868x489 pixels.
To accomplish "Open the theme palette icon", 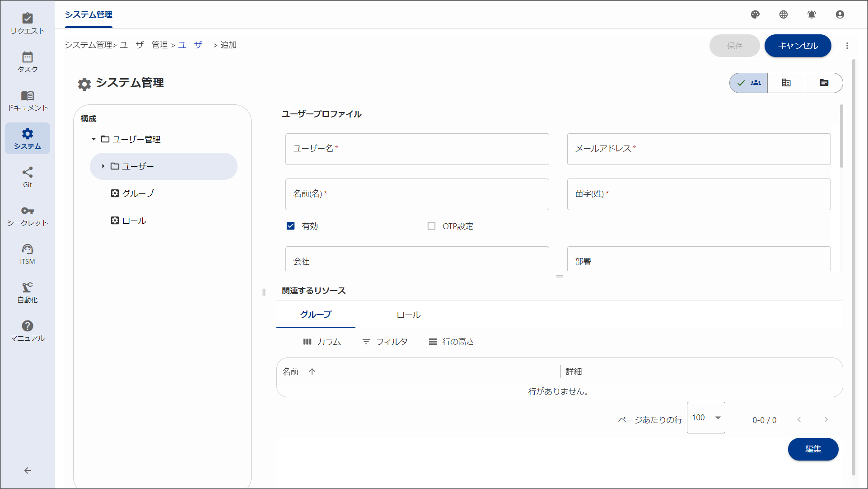I will click(x=755, y=14).
